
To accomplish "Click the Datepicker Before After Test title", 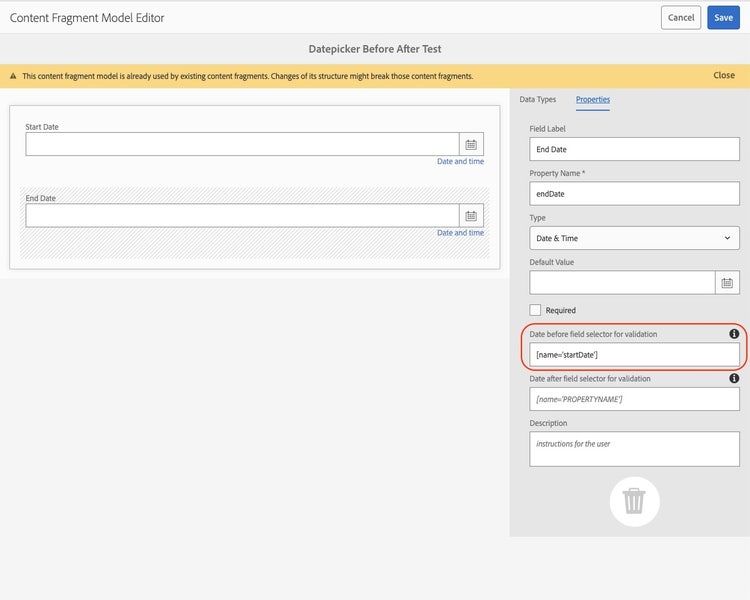I will click(375, 49).
